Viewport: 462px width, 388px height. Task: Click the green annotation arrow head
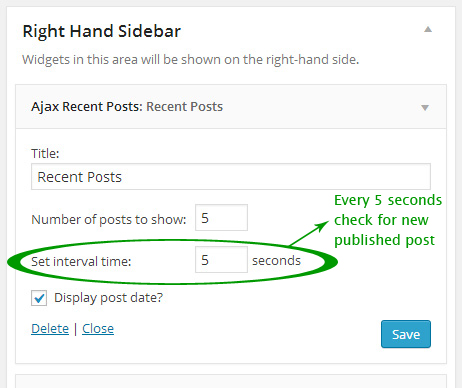point(323,226)
